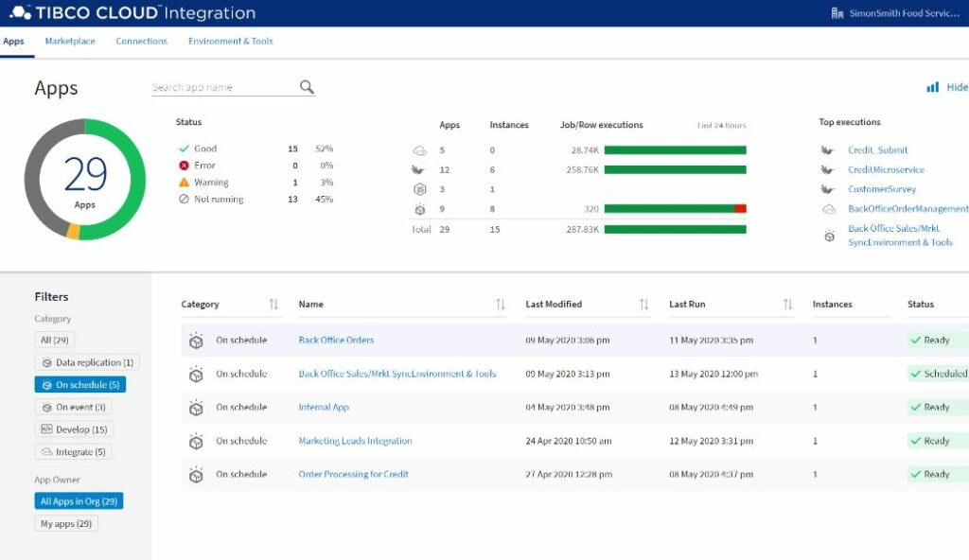Click the Hide dashboard link
This screenshot has height=560, width=969.
958,87
